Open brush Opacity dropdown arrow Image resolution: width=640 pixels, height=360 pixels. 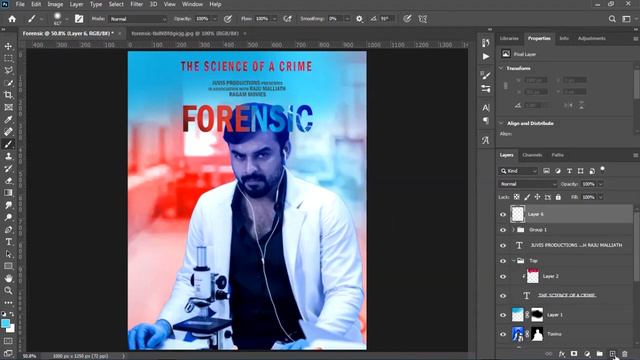[215, 19]
